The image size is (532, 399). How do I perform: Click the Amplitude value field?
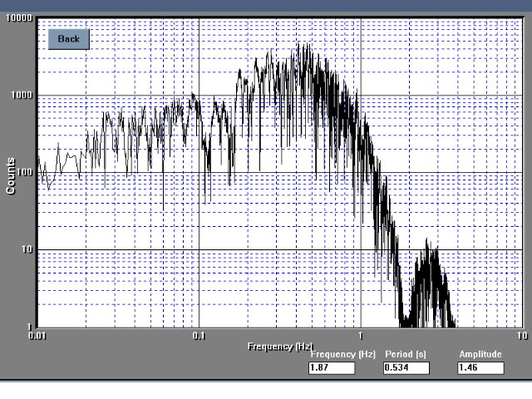[x=480, y=367]
